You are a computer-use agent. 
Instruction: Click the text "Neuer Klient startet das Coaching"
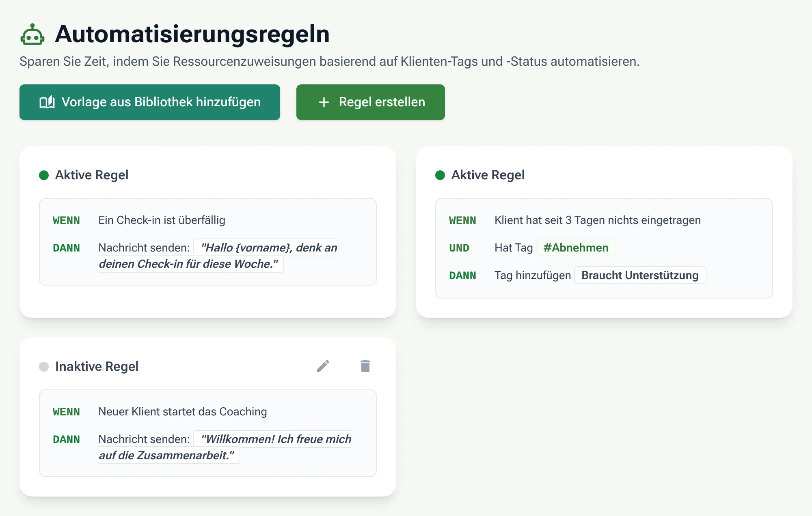(x=183, y=411)
